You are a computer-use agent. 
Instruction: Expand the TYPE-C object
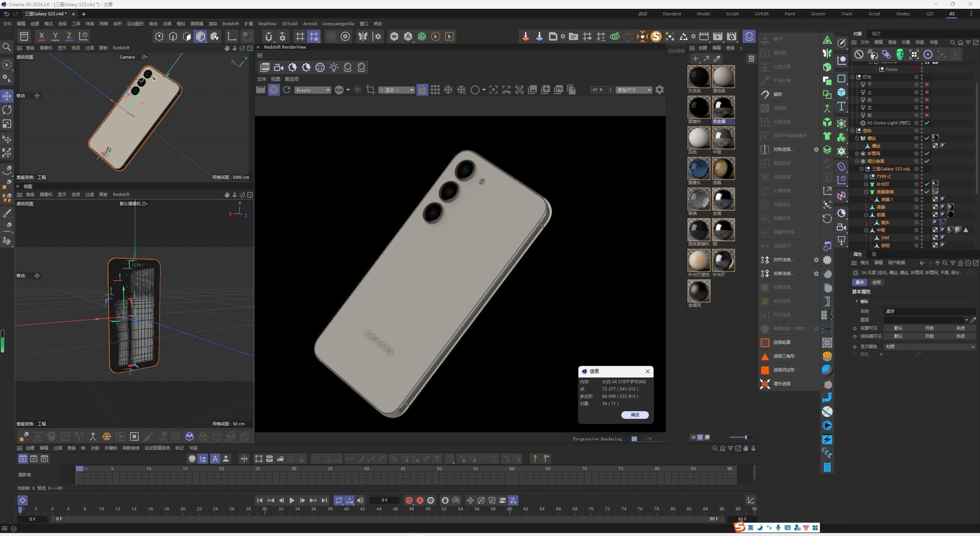click(866, 176)
